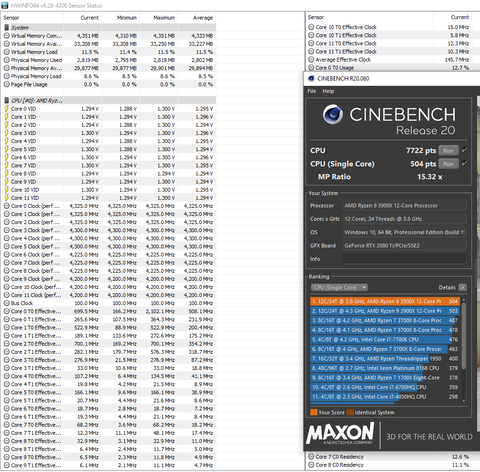Image resolution: width=480 pixels, height=472 pixels.
Task: Click the MAXON logo
Action: (x=340, y=433)
